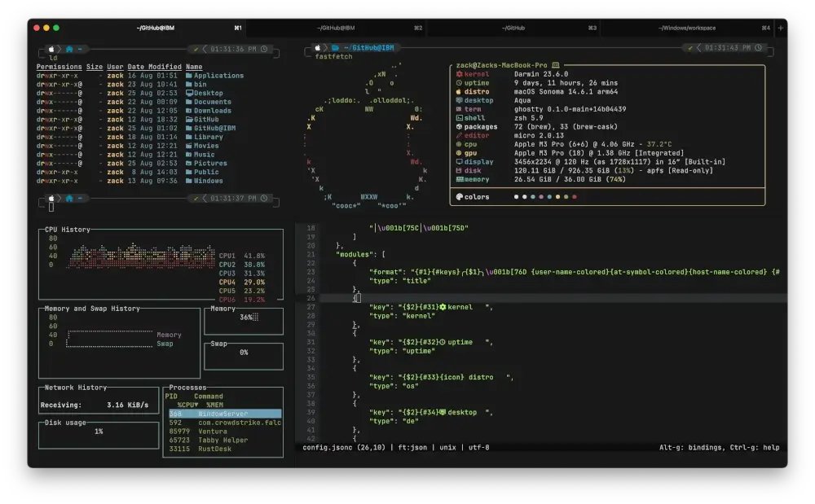Viewport: 815px width, 504px height.
Task: Click the Desktop monitor icon in listing
Action: (189, 94)
